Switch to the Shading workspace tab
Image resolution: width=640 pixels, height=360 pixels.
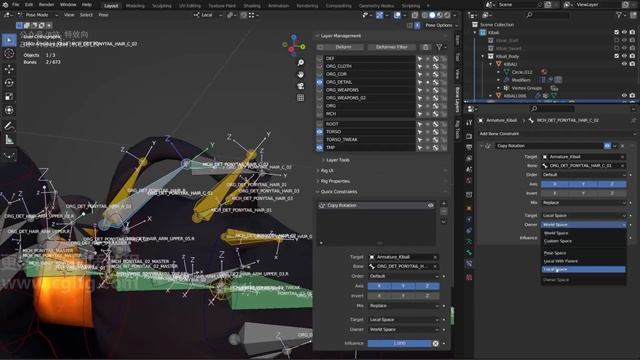tap(252, 6)
